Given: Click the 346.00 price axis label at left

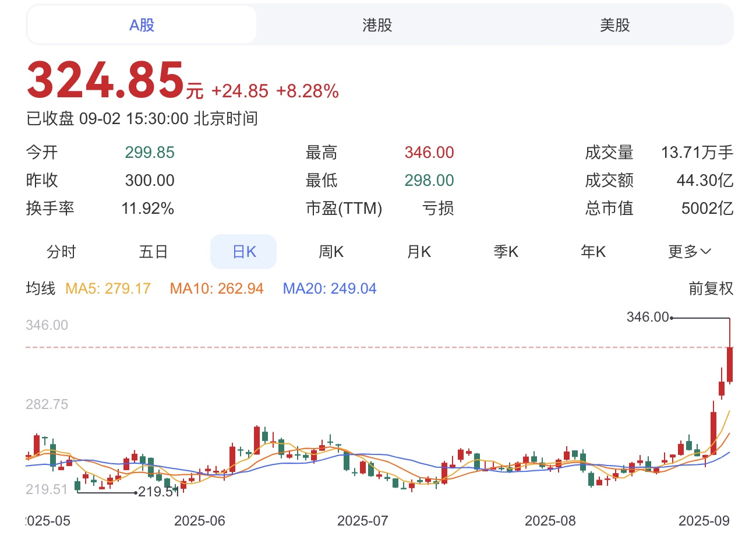Looking at the screenshot, I should coord(47,325).
